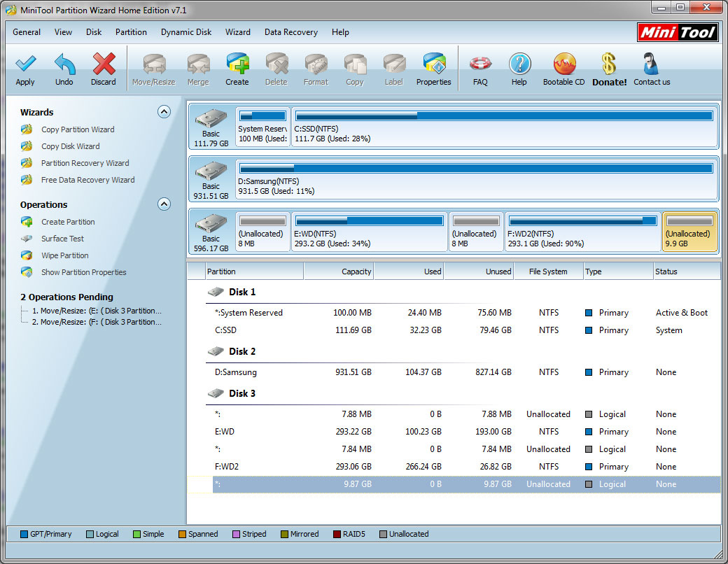Select the first pending Move/Resize operation

97,311
